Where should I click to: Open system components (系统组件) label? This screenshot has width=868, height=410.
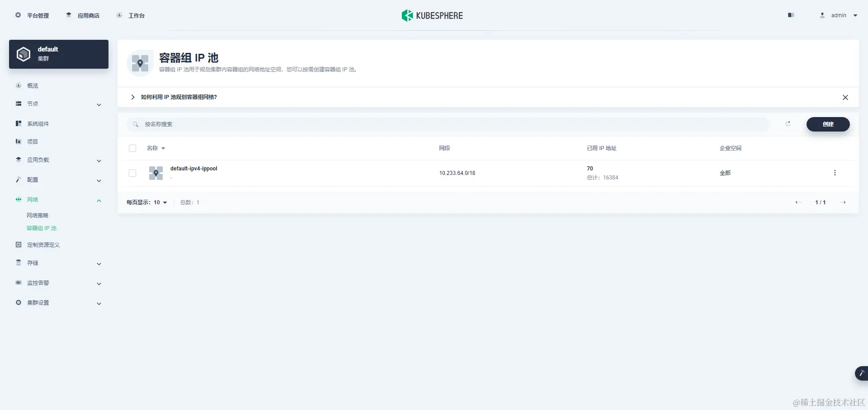tap(38, 123)
